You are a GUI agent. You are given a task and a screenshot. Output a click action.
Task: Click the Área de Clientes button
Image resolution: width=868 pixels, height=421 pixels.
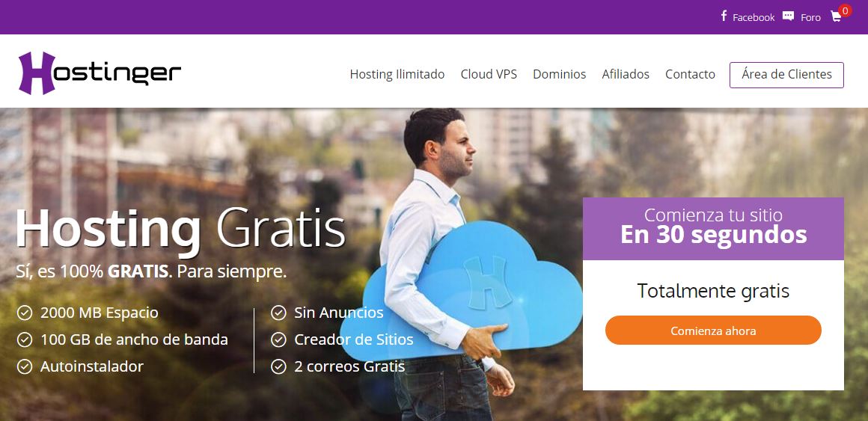pos(786,75)
